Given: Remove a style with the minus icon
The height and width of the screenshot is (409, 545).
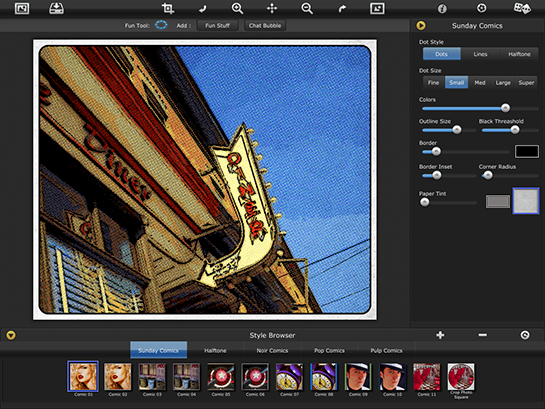Looking at the screenshot, I should tap(482, 335).
